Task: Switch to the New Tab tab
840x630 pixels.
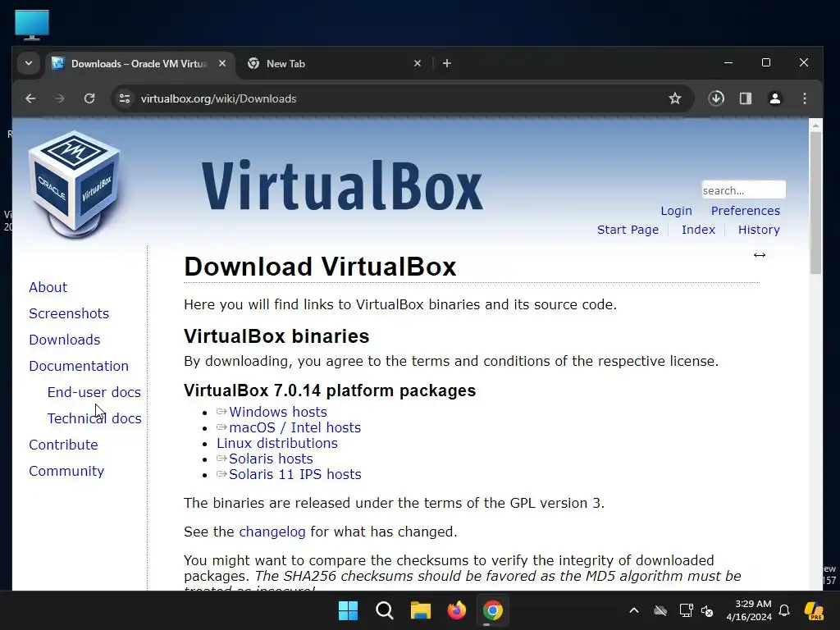Action: pyautogui.click(x=332, y=63)
